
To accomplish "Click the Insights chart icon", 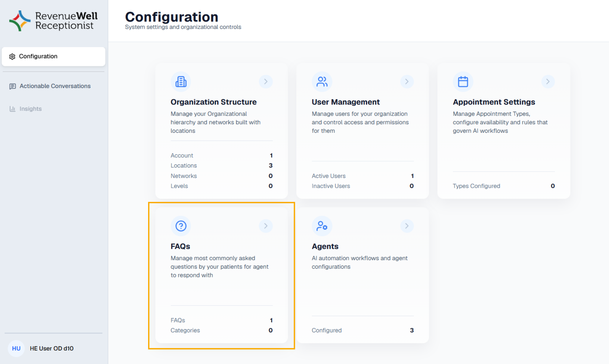I will click(x=12, y=109).
